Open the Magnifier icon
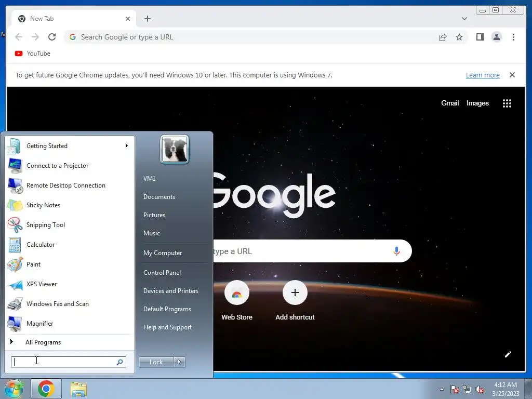Screen dimensions: 532x399 pos(15,324)
